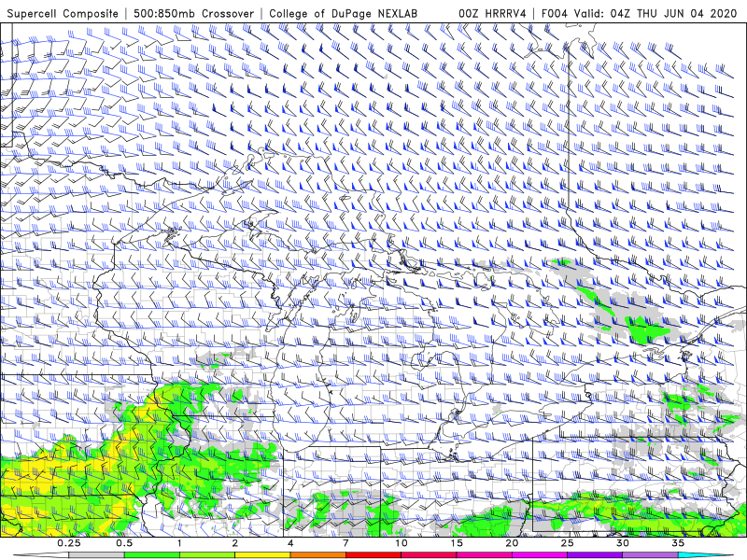Screen dimensions: 747x560
Task: Click the "Supercell Composite" title text
Action: (63, 13)
